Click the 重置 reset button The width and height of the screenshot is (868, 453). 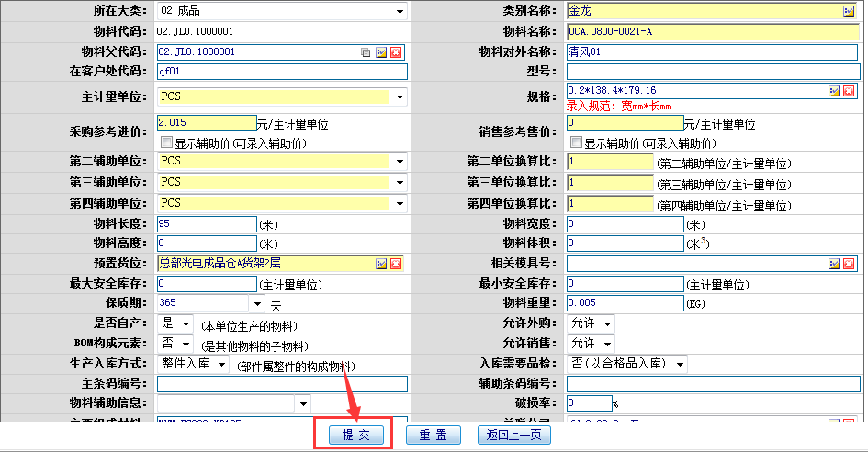433,436
